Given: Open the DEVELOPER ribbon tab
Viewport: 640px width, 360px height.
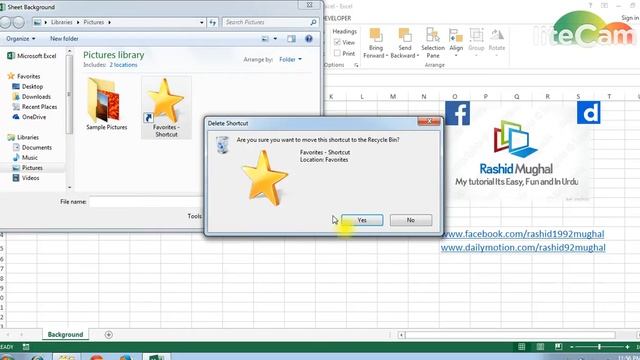Looking at the screenshot, I should 337,18.
